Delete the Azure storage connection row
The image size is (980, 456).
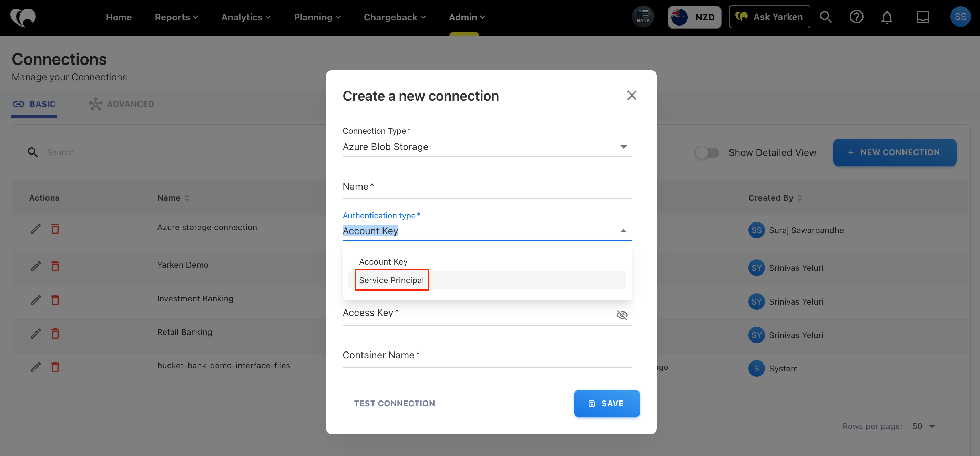click(55, 229)
